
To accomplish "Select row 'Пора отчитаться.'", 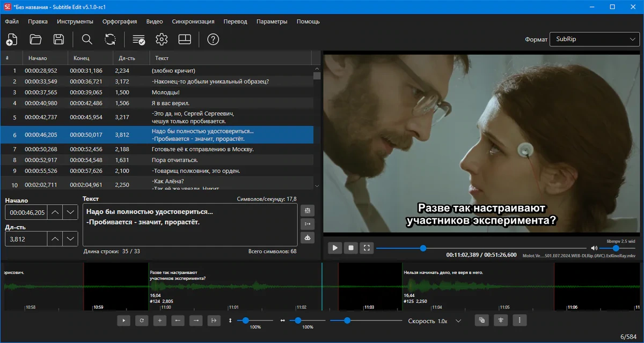I will [157, 160].
